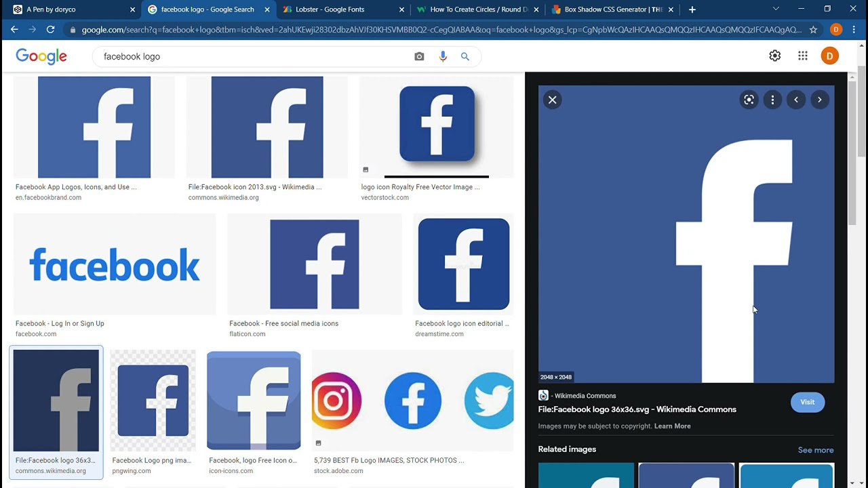This screenshot has height=488, width=868.
Task: Go forward in browser
Action: pyautogui.click(x=32, y=30)
